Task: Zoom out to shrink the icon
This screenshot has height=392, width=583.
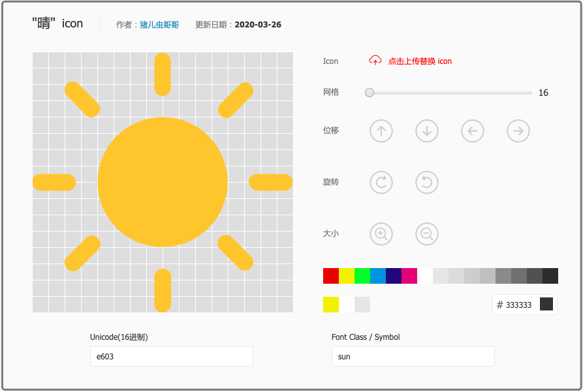Action: [427, 234]
